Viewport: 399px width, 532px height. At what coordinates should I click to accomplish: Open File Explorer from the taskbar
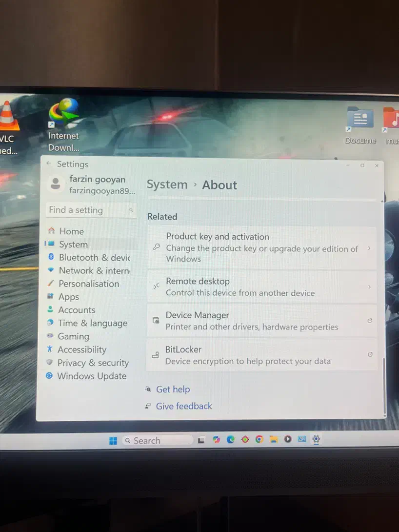[x=274, y=439]
